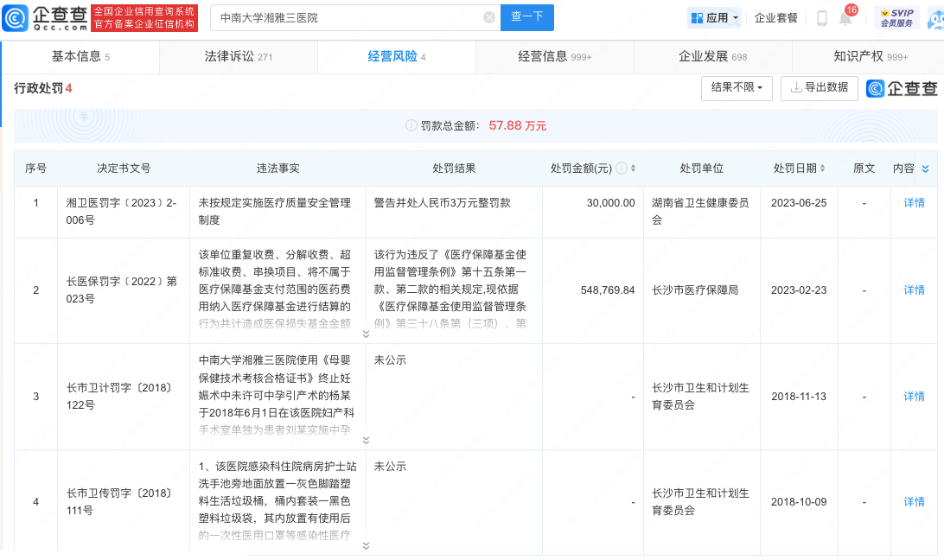
Task: Click the 处罚单位 column header
Action: coord(701,169)
